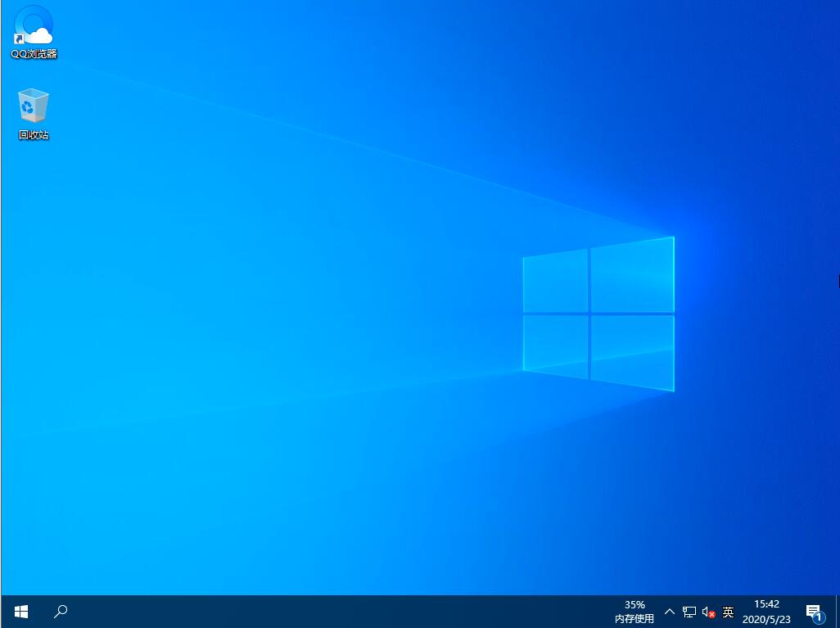The height and width of the screenshot is (628, 840).
Task: Toggle Show Desktop at taskbar's far right edge
Action: coord(838,611)
